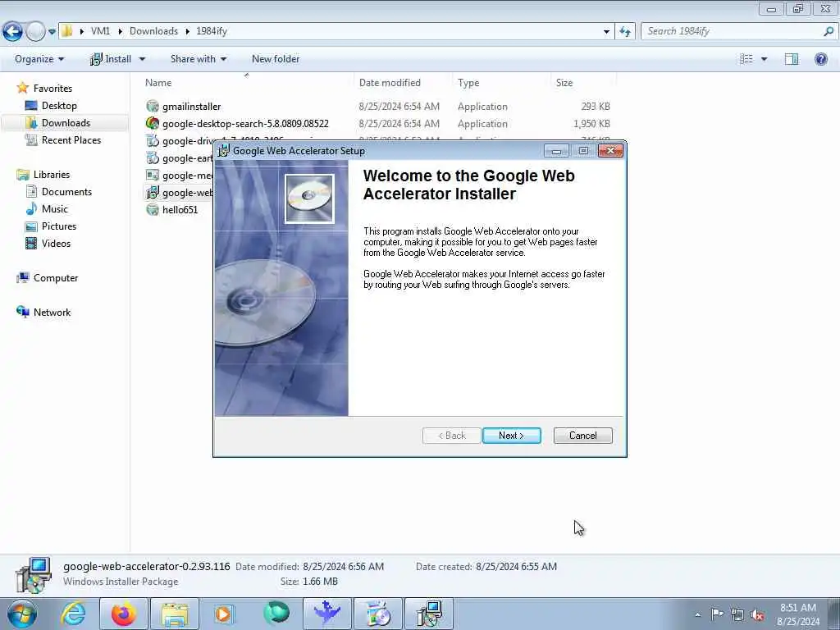Open Recent Places in navigation pane

[71, 139]
